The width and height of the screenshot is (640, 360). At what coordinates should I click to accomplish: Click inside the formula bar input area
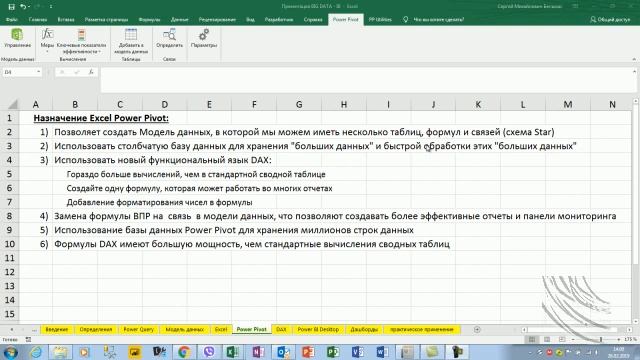(366, 80)
